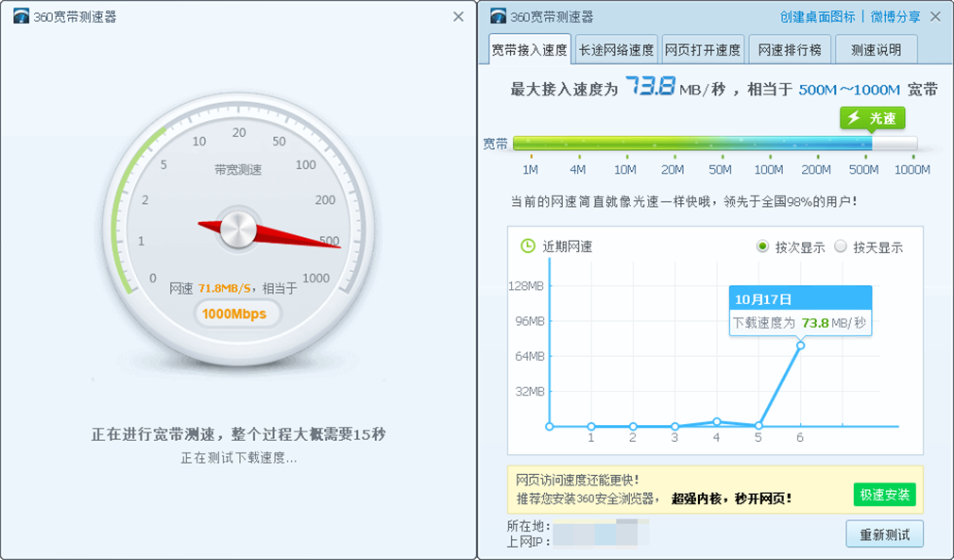Click the 64MB axis label

tap(530, 356)
